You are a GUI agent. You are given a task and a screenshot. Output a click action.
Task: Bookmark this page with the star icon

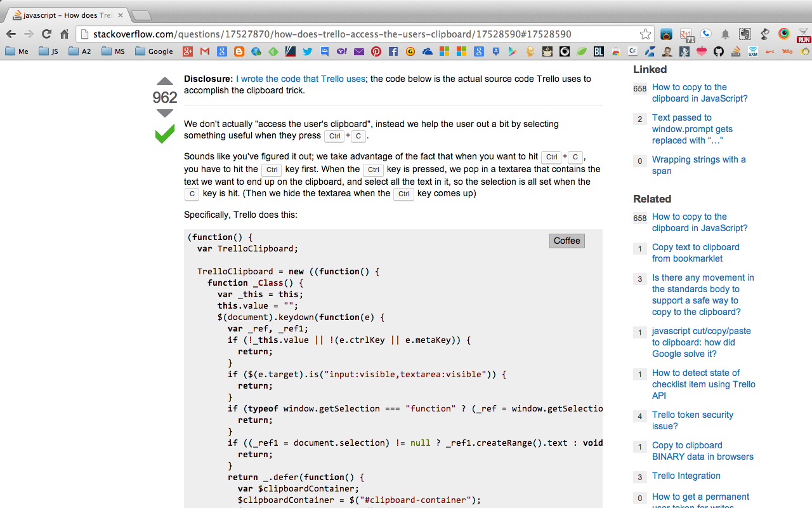(x=645, y=34)
